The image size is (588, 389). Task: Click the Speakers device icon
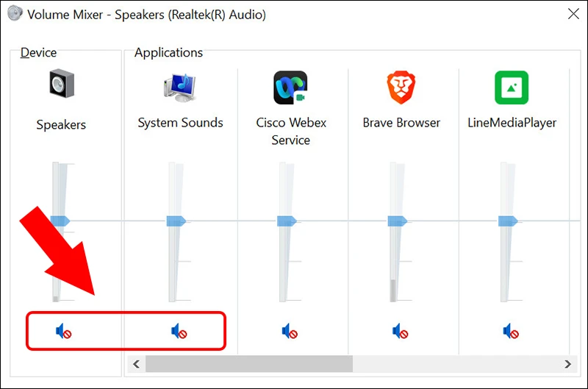pos(61,86)
